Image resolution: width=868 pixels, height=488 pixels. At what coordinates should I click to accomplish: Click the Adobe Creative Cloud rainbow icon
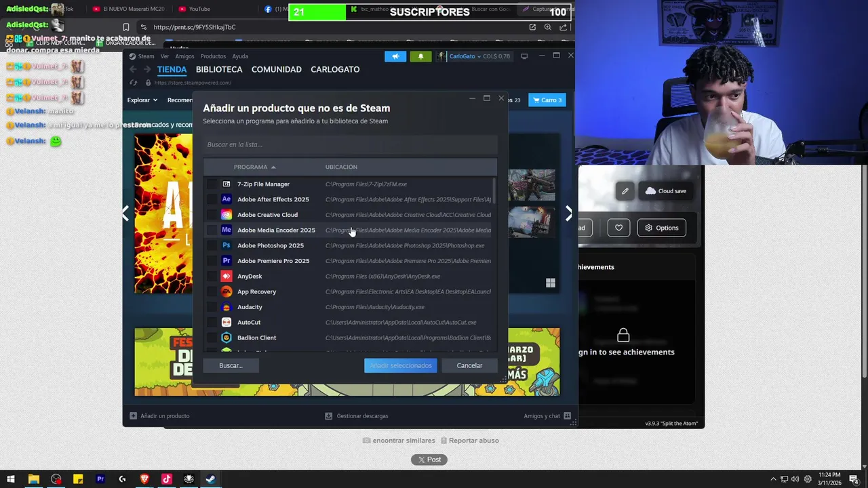tap(226, 215)
